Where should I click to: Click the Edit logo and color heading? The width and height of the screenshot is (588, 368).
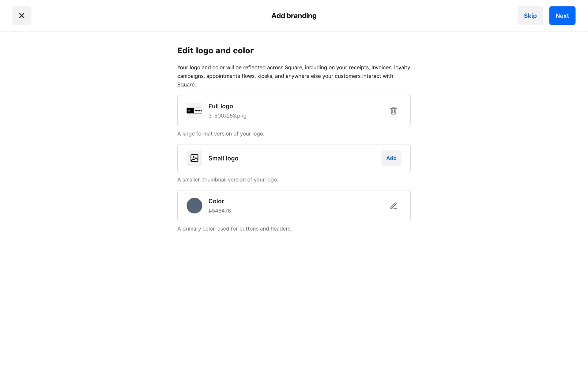point(215,51)
